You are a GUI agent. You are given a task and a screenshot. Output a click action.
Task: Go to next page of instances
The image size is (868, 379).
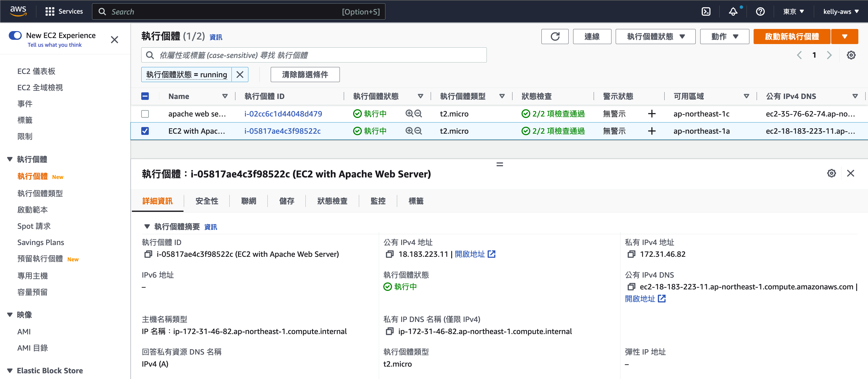pos(829,55)
